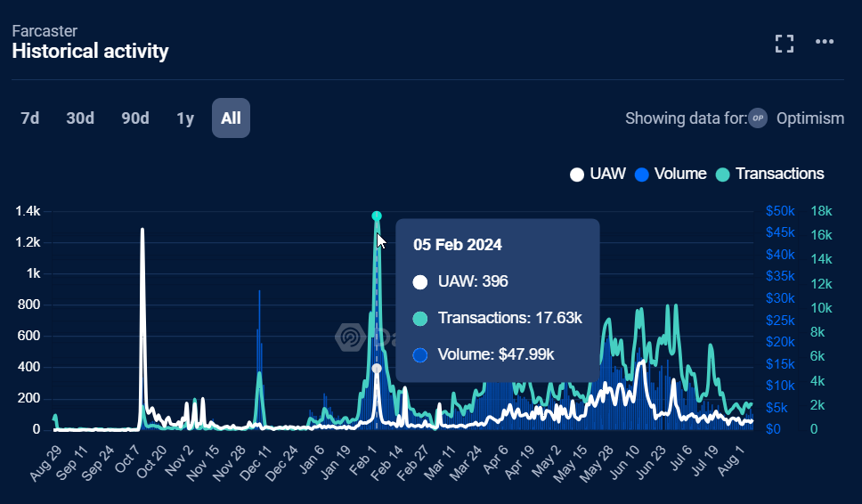Click the Optimism chain label
Image resolution: width=862 pixels, height=504 pixels.
pos(810,118)
